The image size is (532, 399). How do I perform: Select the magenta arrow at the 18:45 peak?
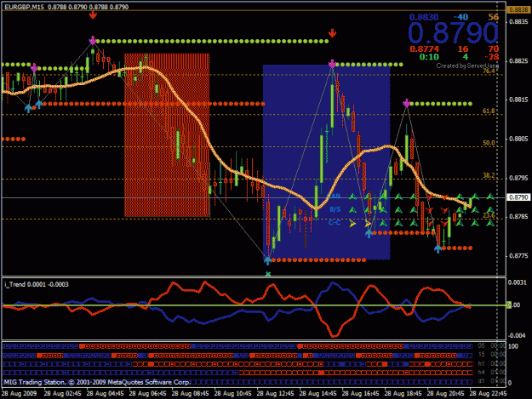(407, 103)
